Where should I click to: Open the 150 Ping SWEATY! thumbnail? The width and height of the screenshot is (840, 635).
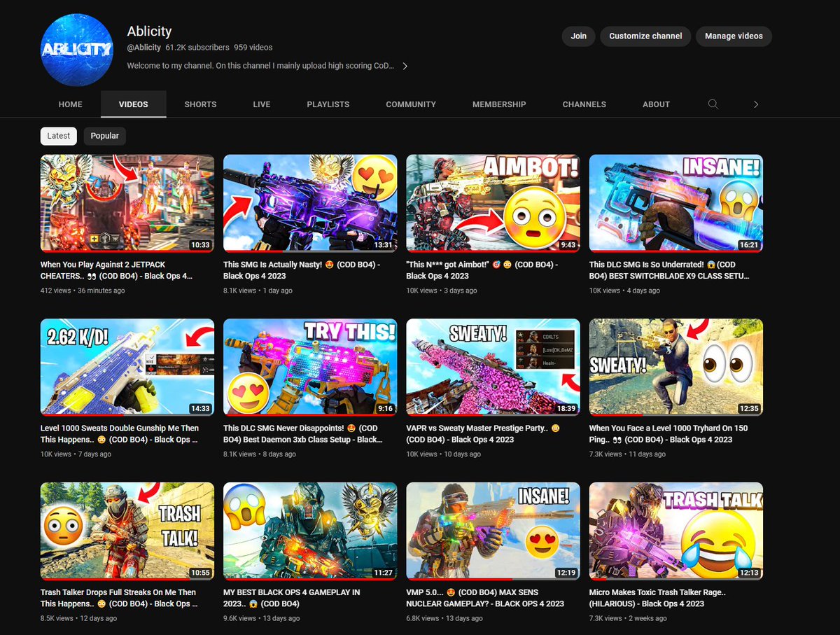tap(676, 368)
